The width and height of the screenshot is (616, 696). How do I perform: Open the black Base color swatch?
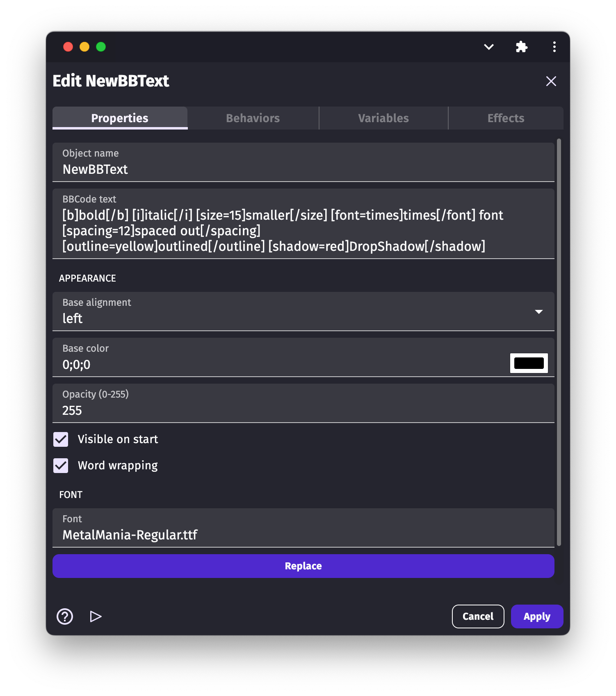coord(529,363)
